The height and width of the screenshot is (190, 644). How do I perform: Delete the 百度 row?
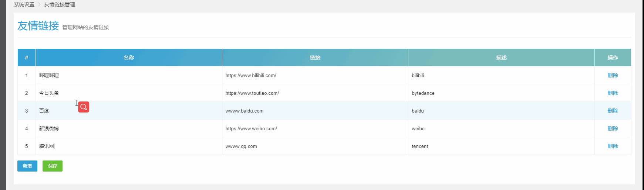(x=613, y=111)
